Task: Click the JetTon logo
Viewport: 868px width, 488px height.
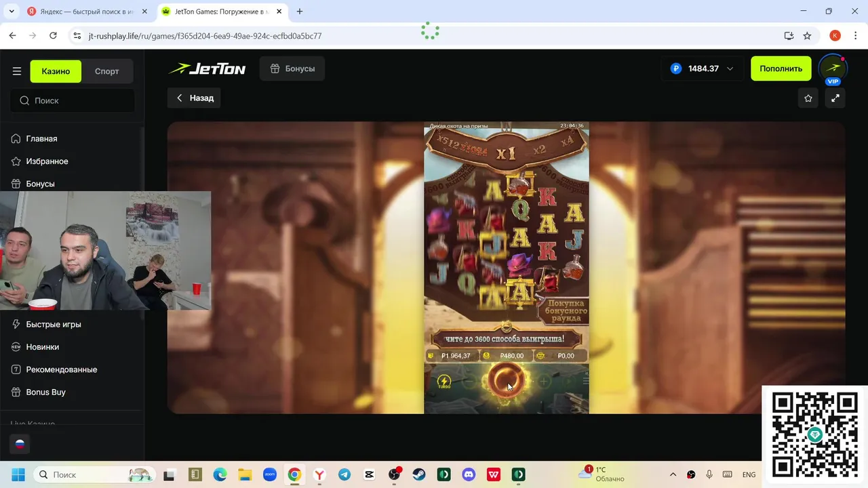Action: [207, 68]
